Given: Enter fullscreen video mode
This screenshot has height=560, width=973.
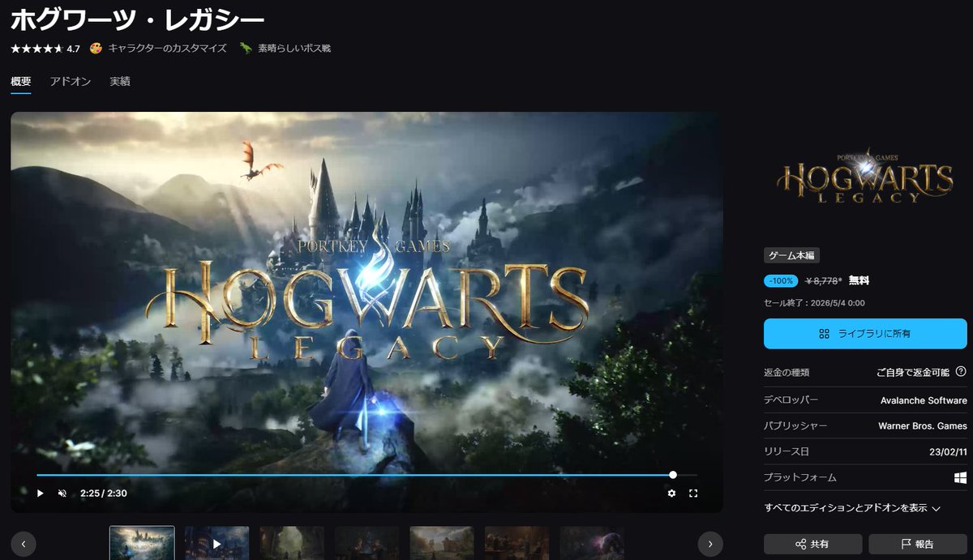Looking at the screenshot, I should click(693, 493).
